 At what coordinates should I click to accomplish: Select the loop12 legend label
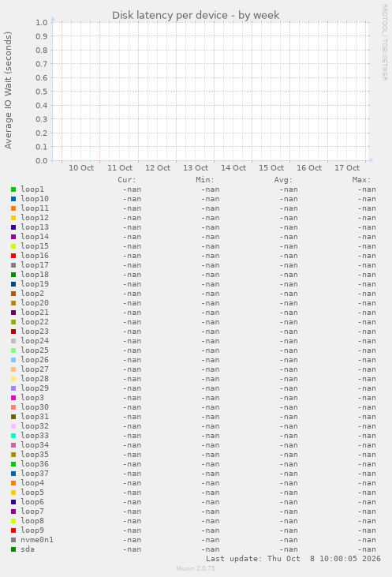click(x=35, y=218)
